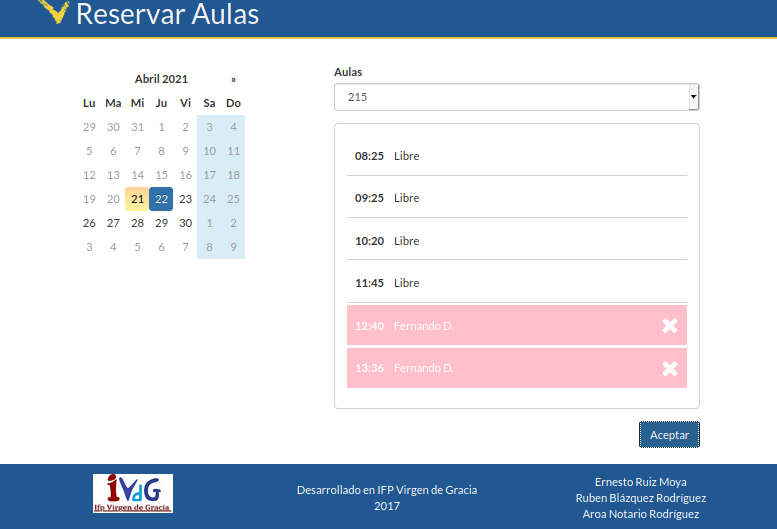Select the free 08:25 time slot

(x=516, y=156)
